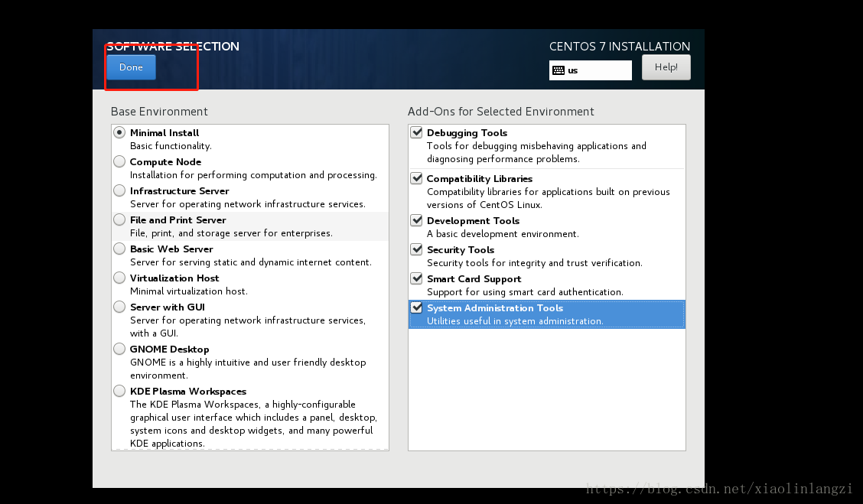Choose Infrastructure Server radio button

coord(119,191)
